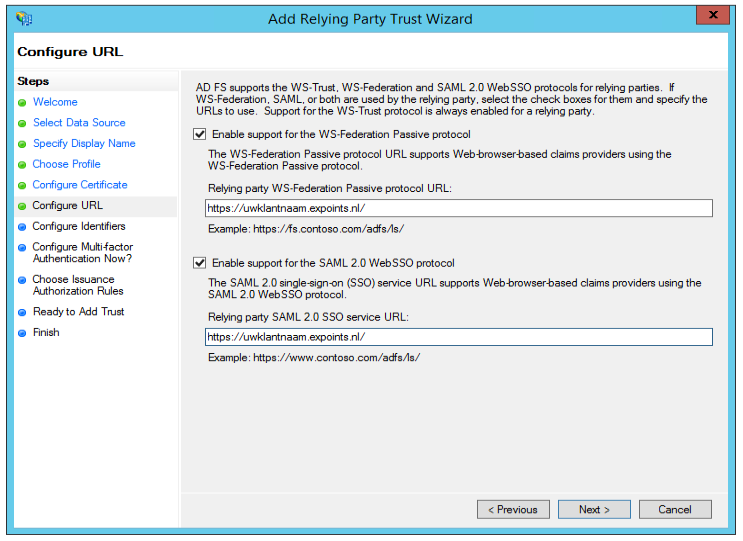Toggle the SAML 2.0 WebSSO protocol checkbox
The image size is (743, 541).
click(x=199, y=262)
